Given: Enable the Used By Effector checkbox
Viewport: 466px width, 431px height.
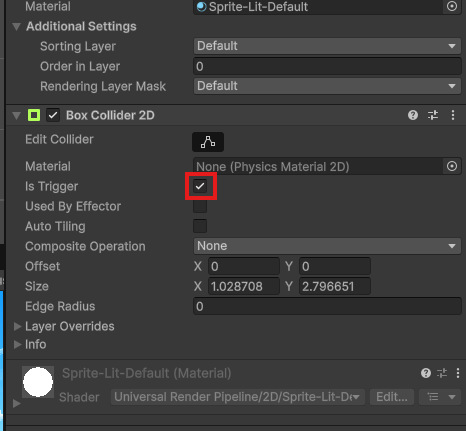Looking at the screenshot, I should pos(200,206).
